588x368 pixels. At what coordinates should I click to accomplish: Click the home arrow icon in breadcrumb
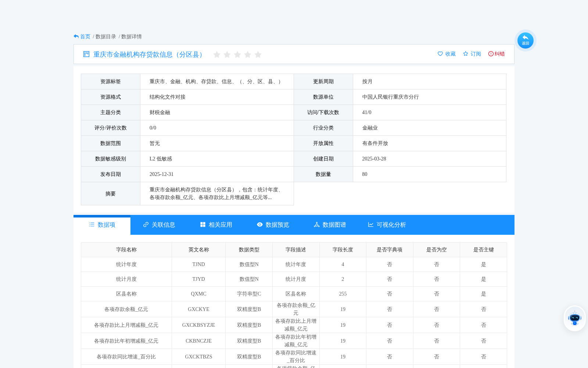(76, 36)
